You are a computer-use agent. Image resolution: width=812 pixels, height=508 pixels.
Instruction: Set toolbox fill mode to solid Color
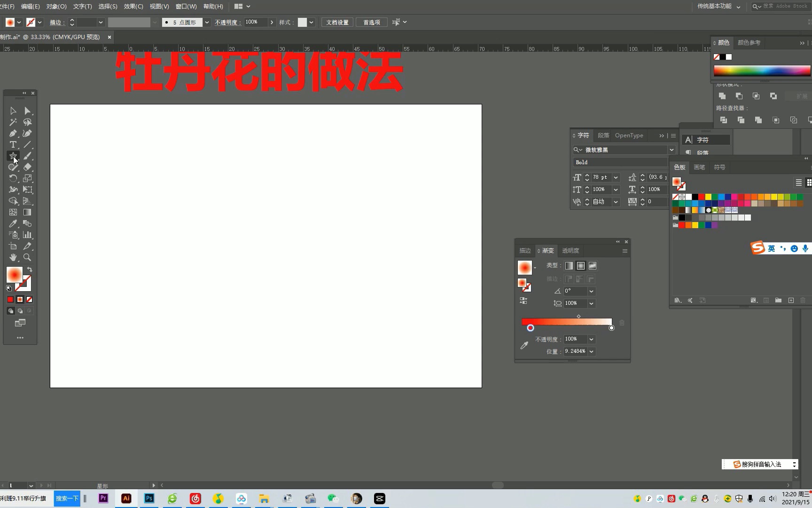(10, 300)
